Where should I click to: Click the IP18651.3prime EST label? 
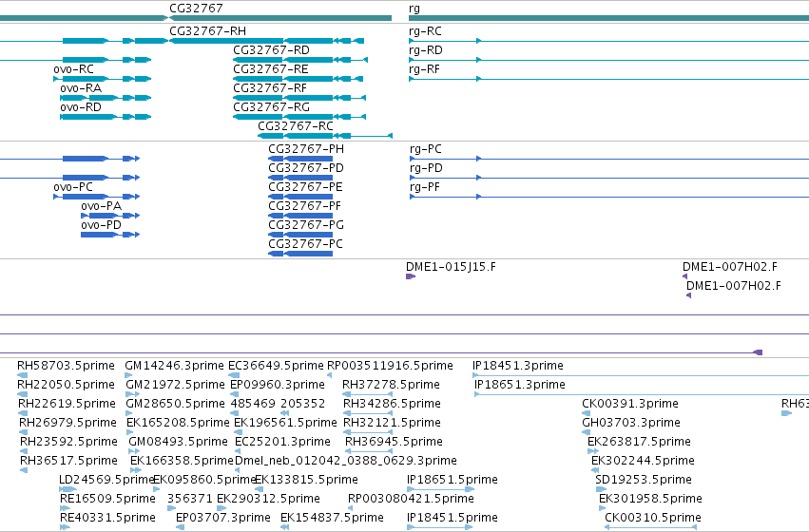tap(520, 385)
